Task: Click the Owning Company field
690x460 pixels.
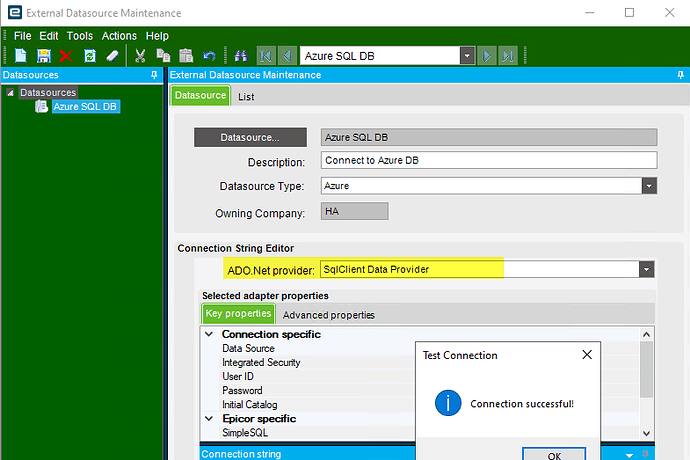Action: click(x=355, y=211)
